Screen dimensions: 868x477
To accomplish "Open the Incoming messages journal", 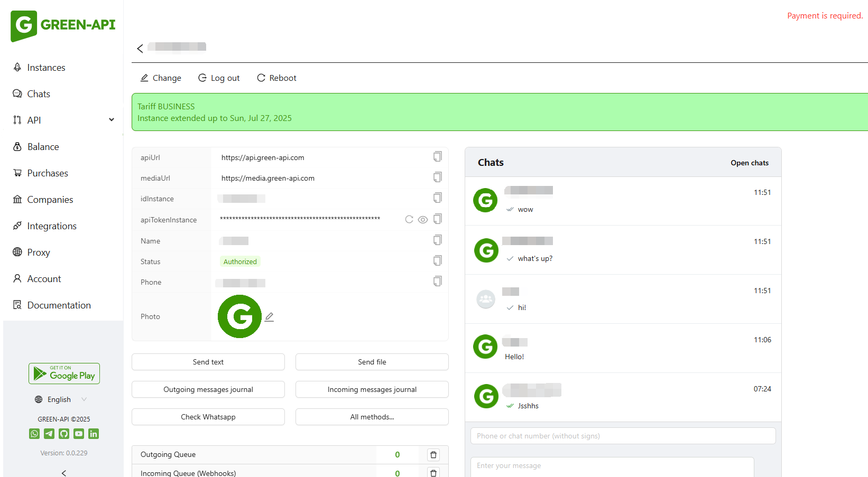I will 372,389.
